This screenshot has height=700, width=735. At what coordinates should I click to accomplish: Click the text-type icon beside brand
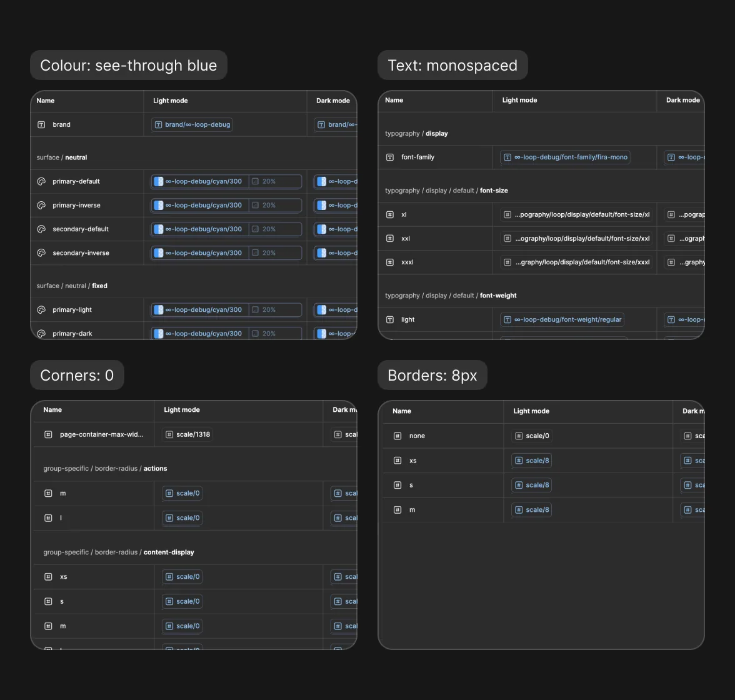pyautogui.click(x=41, y=125)
